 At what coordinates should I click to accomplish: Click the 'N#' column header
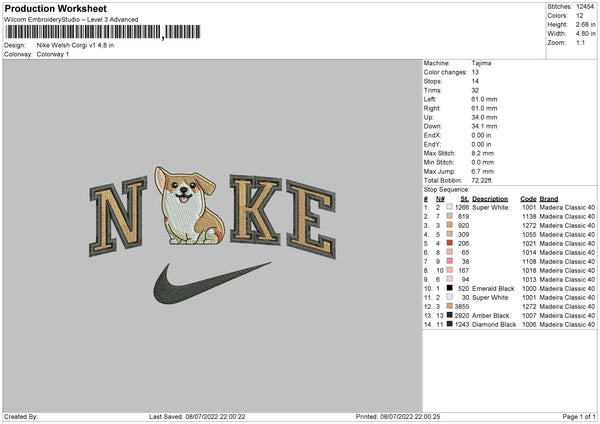(x=440, y=199)
